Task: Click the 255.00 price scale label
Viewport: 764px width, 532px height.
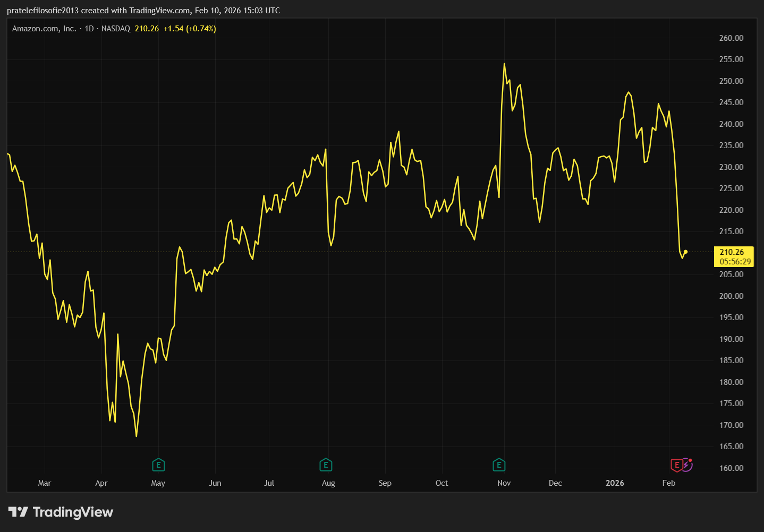Action: pyautogui.click(x=731, y=59)
